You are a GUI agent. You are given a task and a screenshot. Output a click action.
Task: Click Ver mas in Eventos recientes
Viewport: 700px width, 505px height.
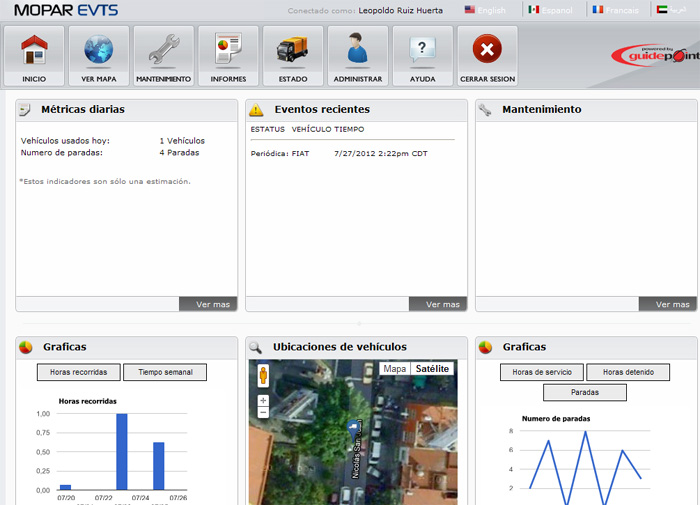[438, 304]
